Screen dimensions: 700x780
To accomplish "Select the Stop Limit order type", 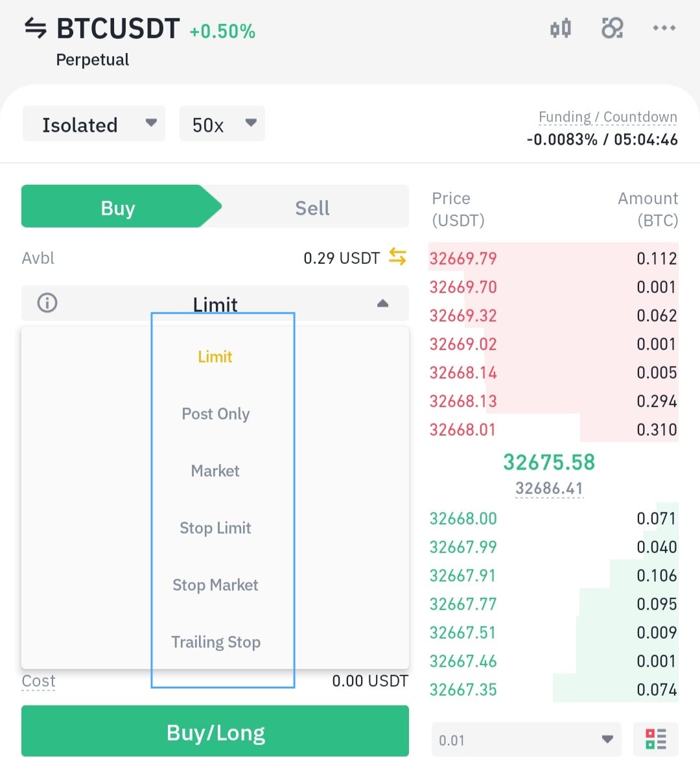I will pos(215,528).
